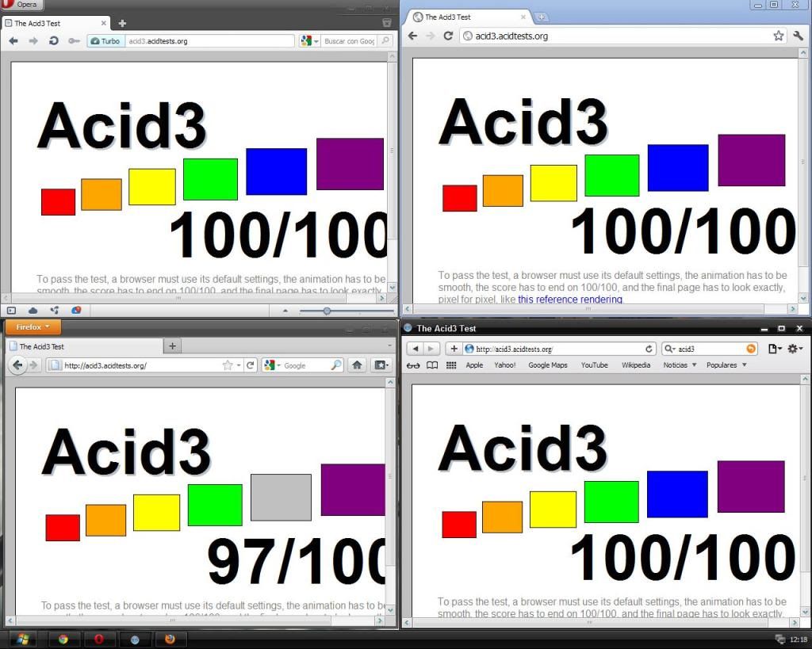Expand Firefox's list all tabs arrow

(389, 345)
